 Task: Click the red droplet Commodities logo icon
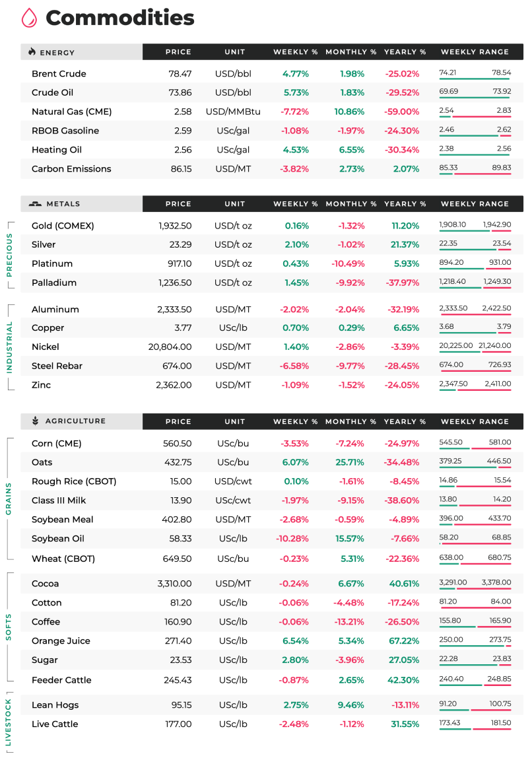pos(29,17)
